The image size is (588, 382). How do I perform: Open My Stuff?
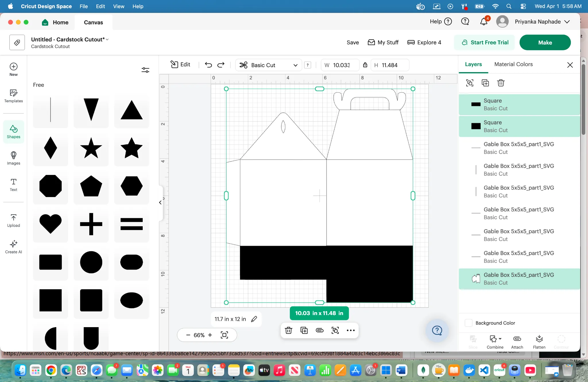[383, 43]
